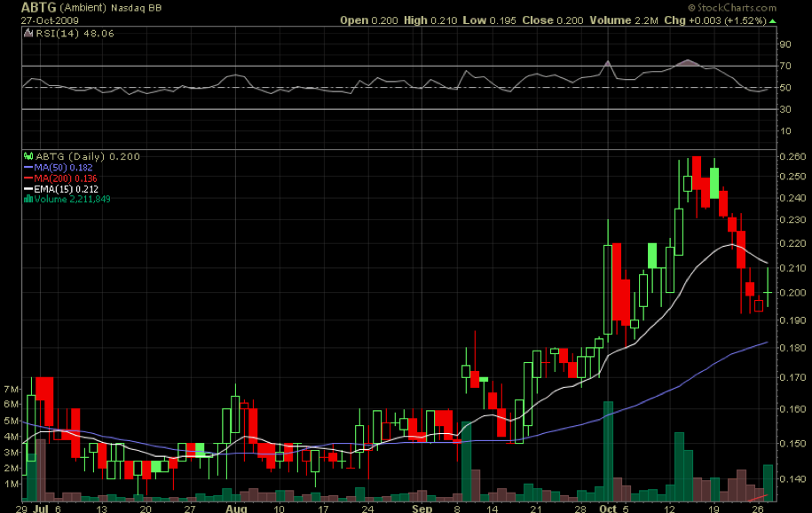This screenshot has width=812, height=513.
Task: Click the candlestick icon next to ABTG (Daily)
Action: click(x=28, y=156)
